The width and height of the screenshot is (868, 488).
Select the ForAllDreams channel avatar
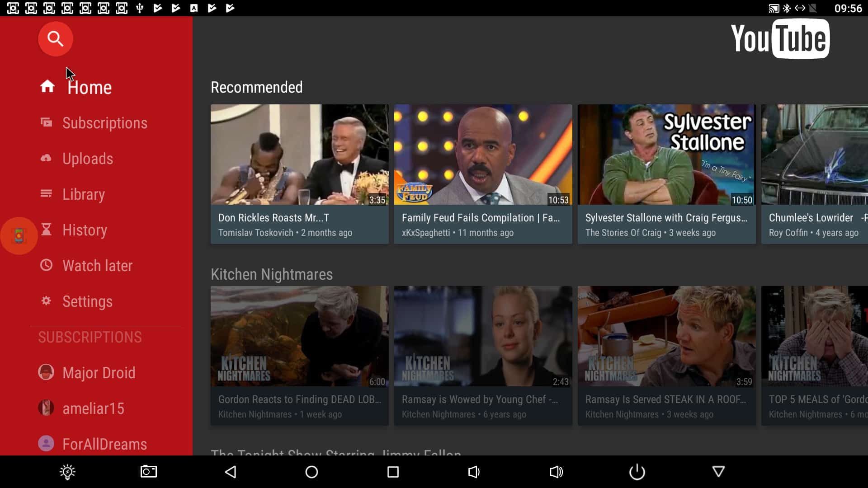point(46,444)
